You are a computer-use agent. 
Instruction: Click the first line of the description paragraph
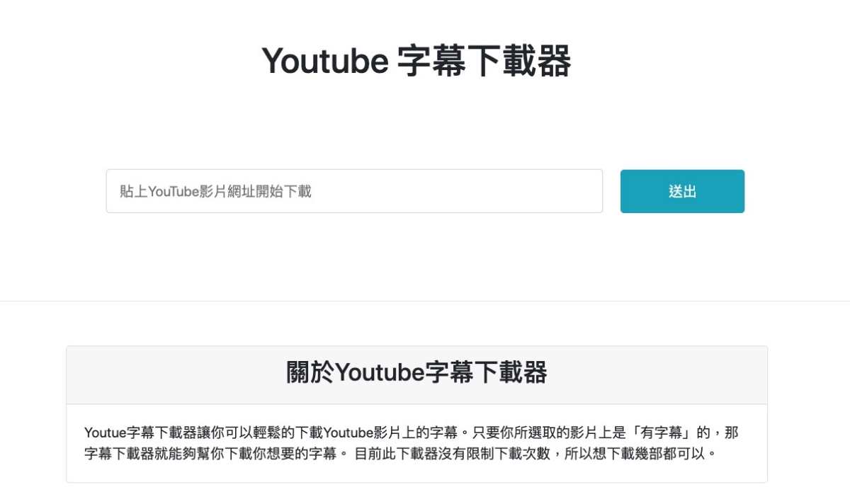pos(412,433)
